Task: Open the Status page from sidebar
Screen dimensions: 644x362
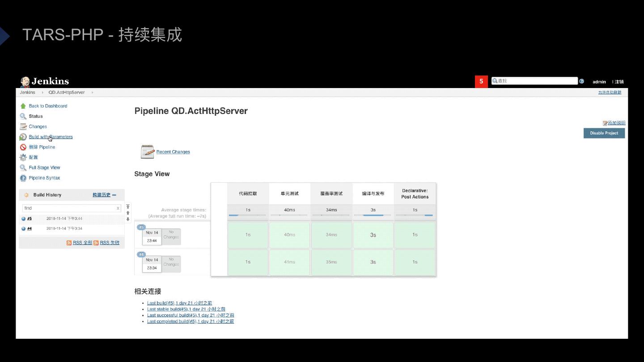Action: [36, 116]
